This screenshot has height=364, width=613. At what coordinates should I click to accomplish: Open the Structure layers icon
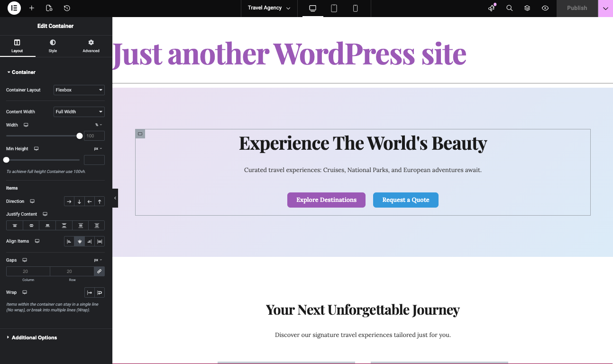527,8
